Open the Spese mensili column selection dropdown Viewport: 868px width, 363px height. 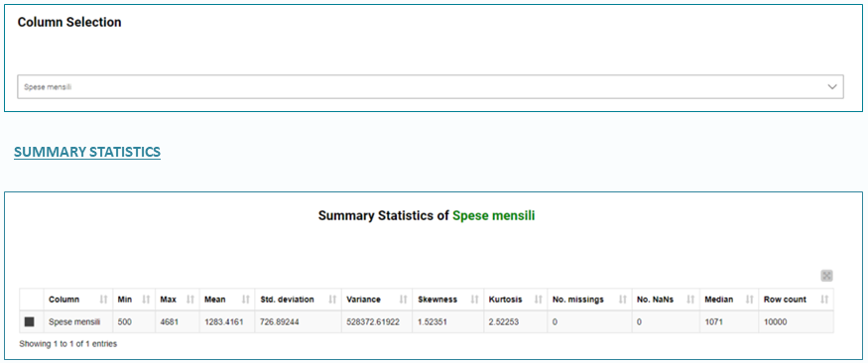tap(431, 87)
